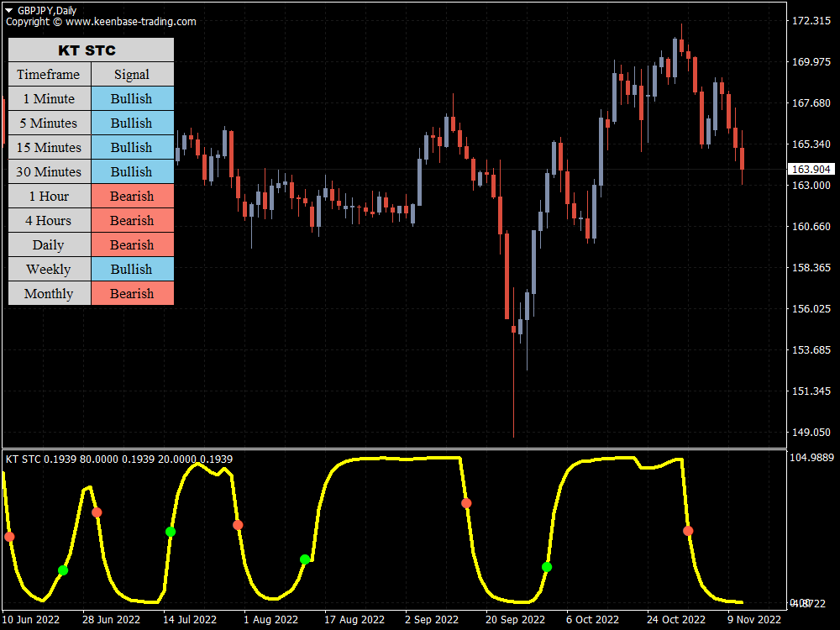Viewport: 840px width, 630px height.
Task: Click the Bullish signal for 30 Minutes
Action: click(x=133, y=171)
